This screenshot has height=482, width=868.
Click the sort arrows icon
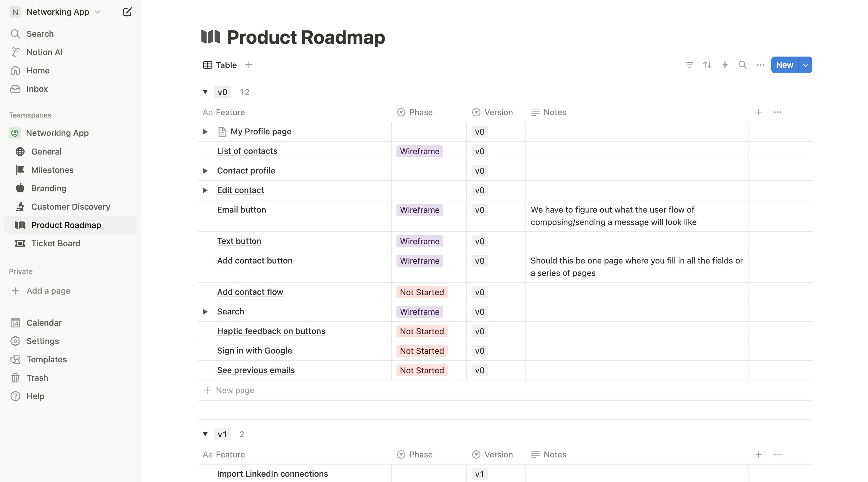[707, 65]
